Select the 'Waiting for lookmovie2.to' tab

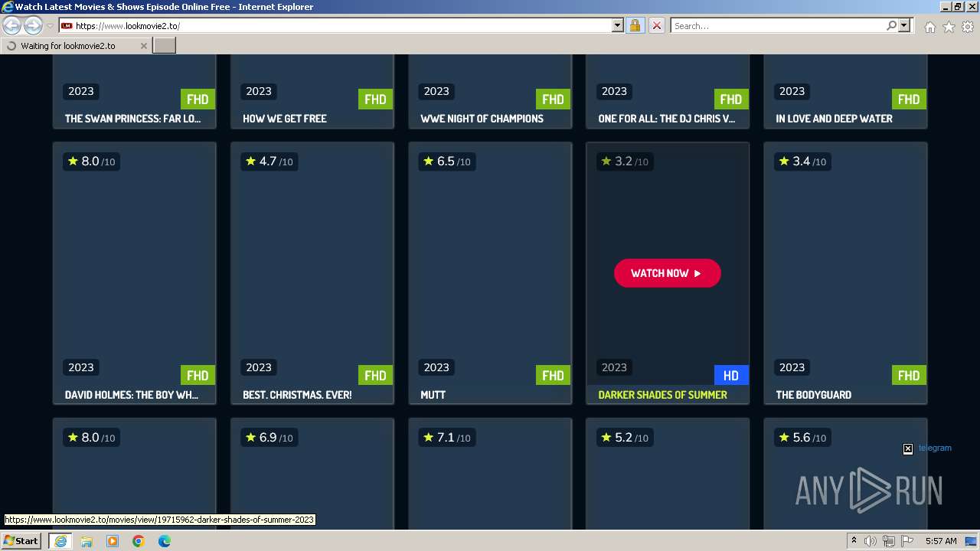(x=75, y=46)
